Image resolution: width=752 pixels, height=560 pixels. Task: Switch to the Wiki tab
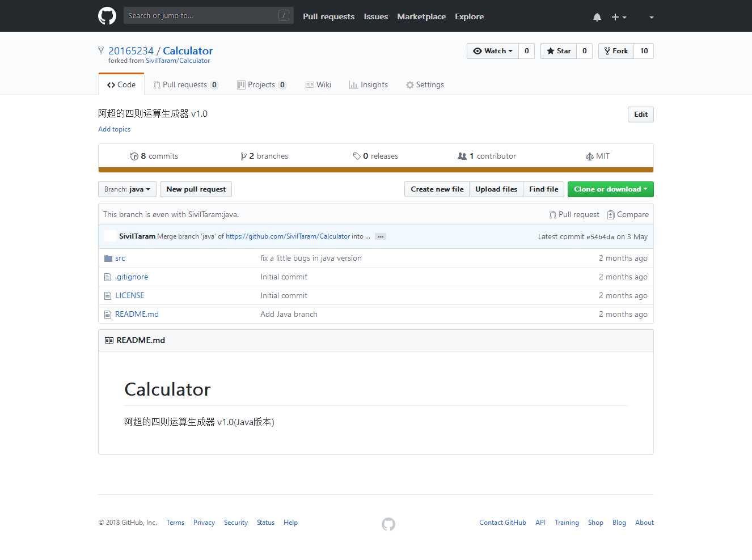click(318, 84)
